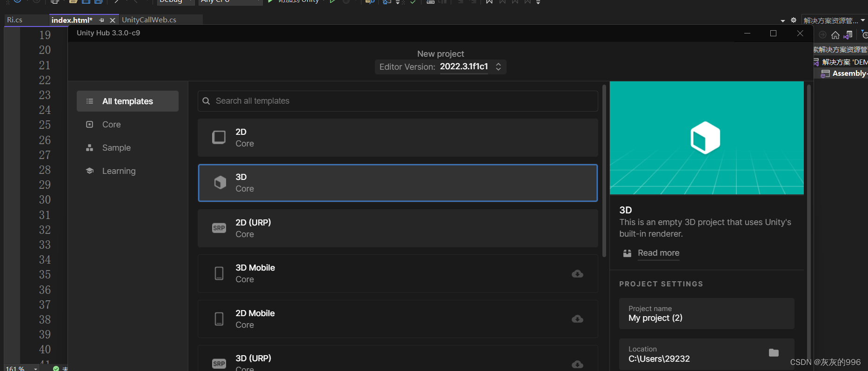
Task: Select the 3D (URP) template
Action: [398, 358]
